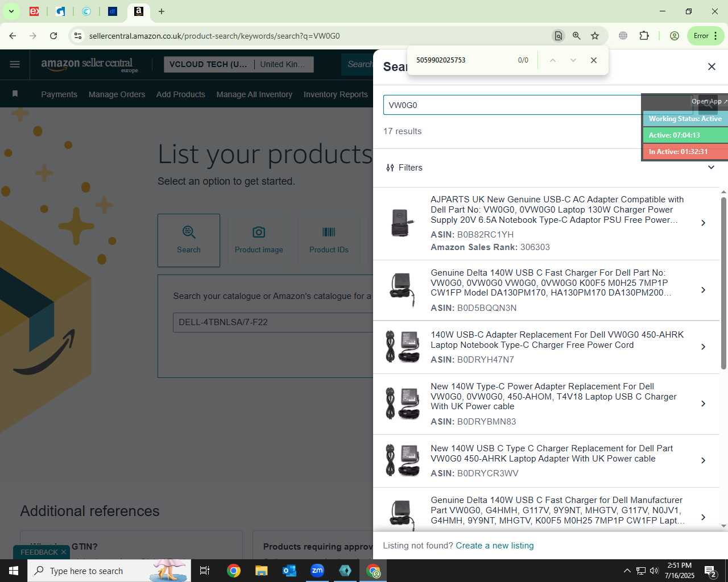728x582 pixels.
Task: Click the find-in-page text field
Action: pos(461,60)
